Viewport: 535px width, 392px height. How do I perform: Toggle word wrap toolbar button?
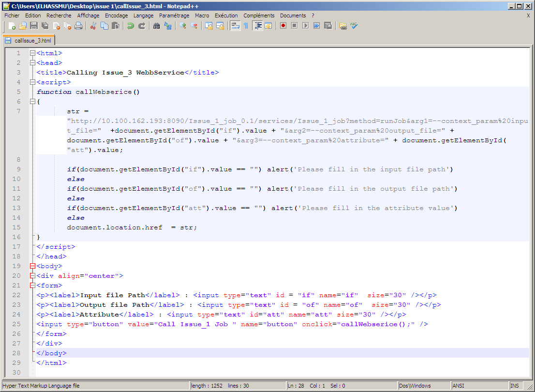point(235,26)
